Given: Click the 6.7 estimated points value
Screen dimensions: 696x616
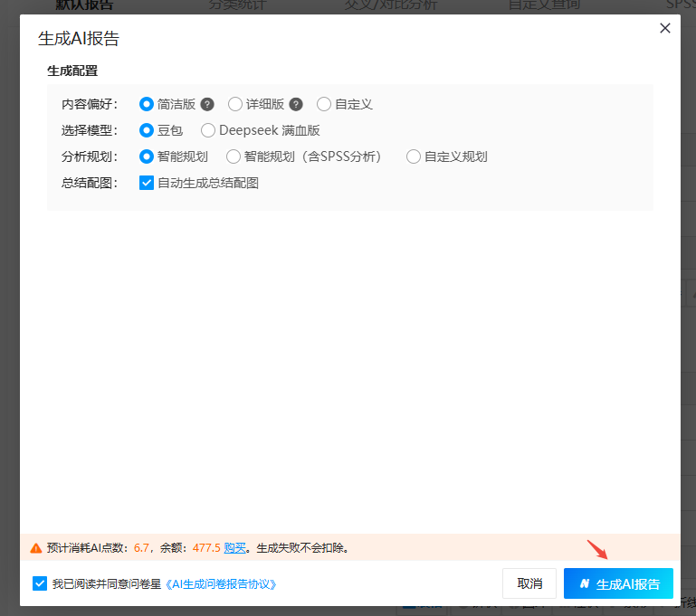Looking at the screenshot, I should click(141, 548).
